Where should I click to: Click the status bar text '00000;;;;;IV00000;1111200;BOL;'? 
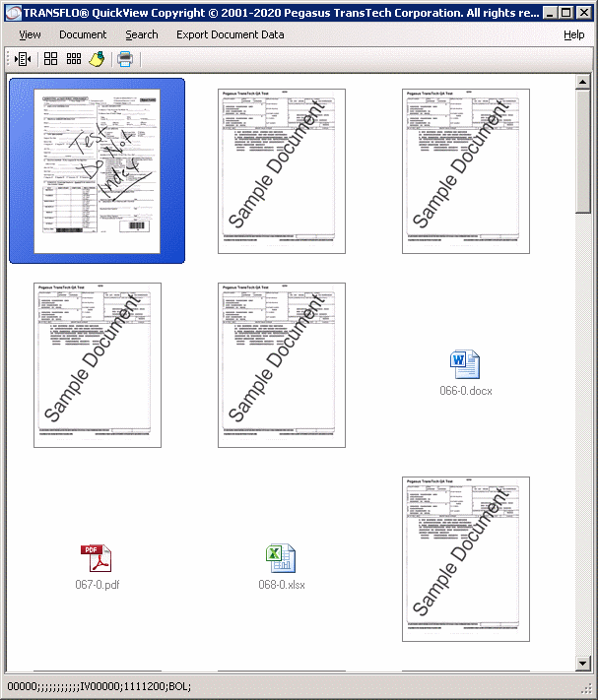(x=100, y=686)
